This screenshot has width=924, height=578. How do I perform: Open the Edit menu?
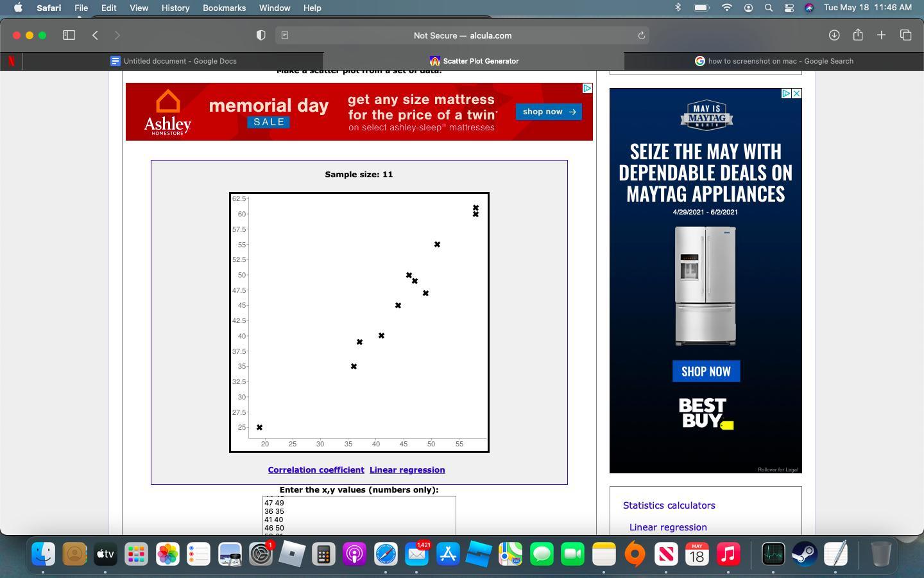[108, 8]
